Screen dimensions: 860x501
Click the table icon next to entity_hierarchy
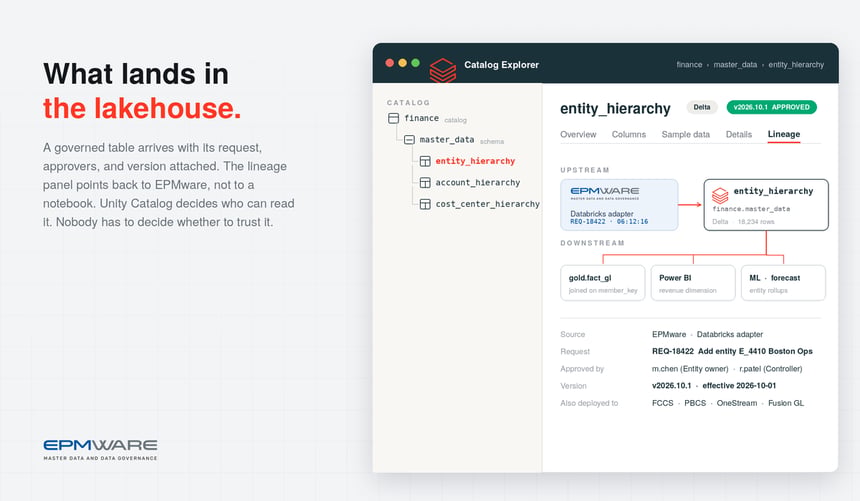(x=425, y=161)
